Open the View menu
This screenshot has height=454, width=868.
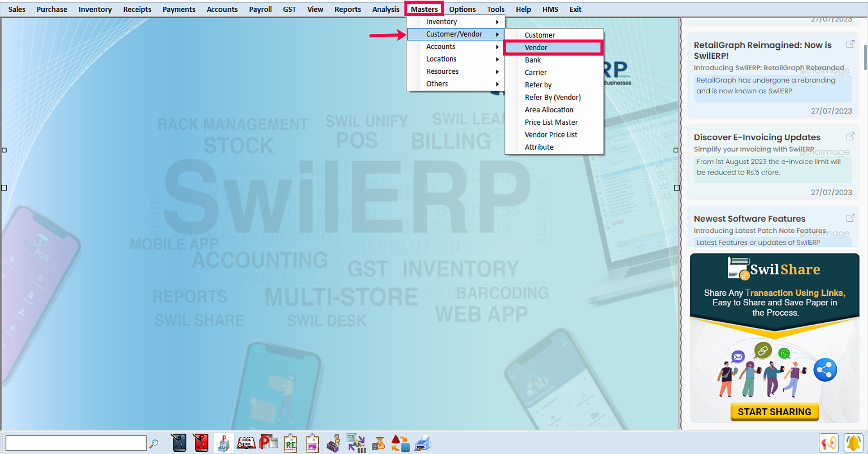click(x=315, y=9)
